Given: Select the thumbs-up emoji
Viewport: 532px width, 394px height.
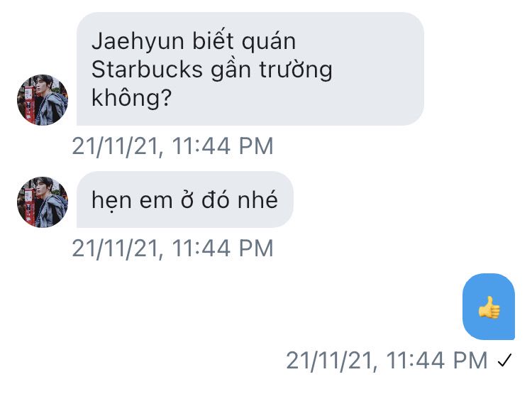Looking at the screenshot, I should tap(489, 307).
